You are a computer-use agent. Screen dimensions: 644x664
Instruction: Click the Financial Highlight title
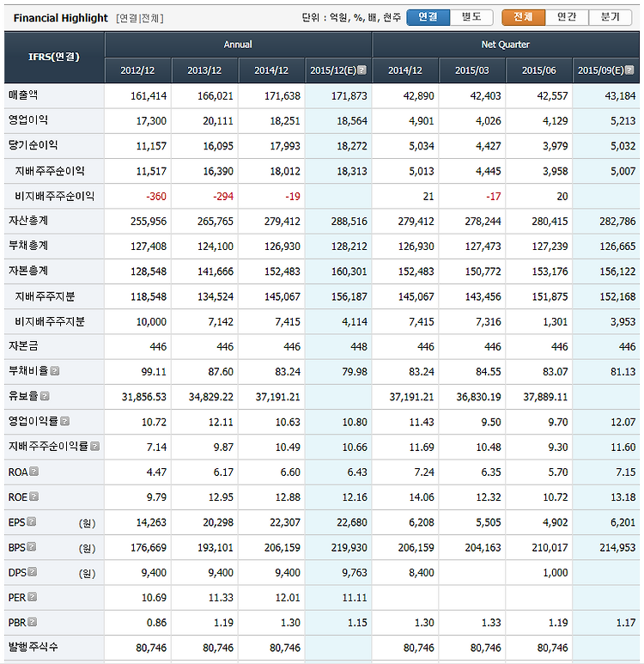tap(61, 18)
